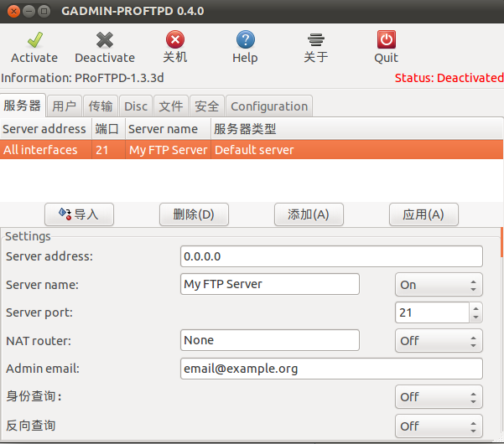
Task: Click the 应用(A) apply button
Action: click(x=423, y=214)
